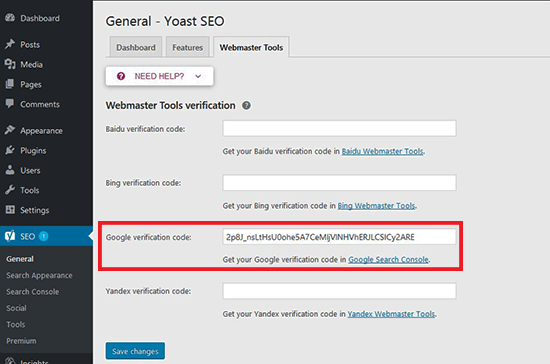Viewport: 550px width, 364px height.
Task: Click the Pages icon in sidebar
Action: tap(10, 84)
